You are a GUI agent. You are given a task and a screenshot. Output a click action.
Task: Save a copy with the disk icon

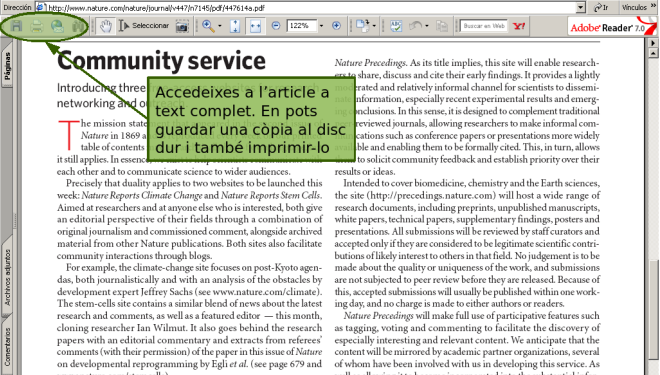[16, 26]
